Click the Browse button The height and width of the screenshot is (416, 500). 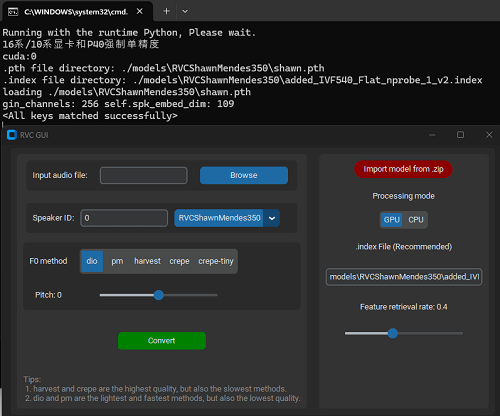pos(244,175)
